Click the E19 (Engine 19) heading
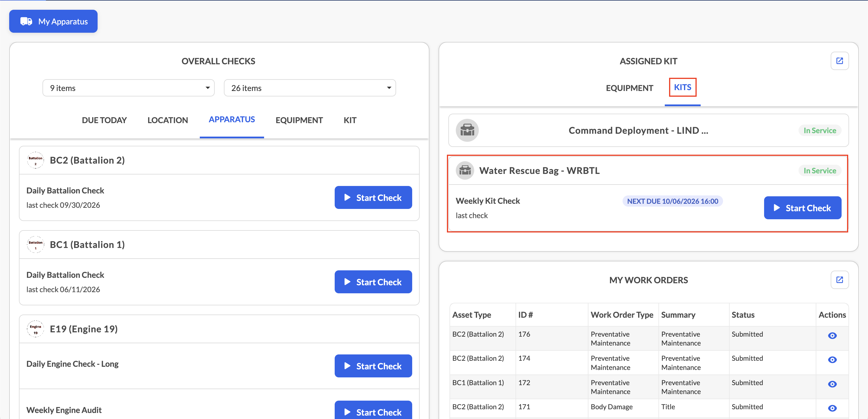Viewport: 868px width, 419px height. 84,329
